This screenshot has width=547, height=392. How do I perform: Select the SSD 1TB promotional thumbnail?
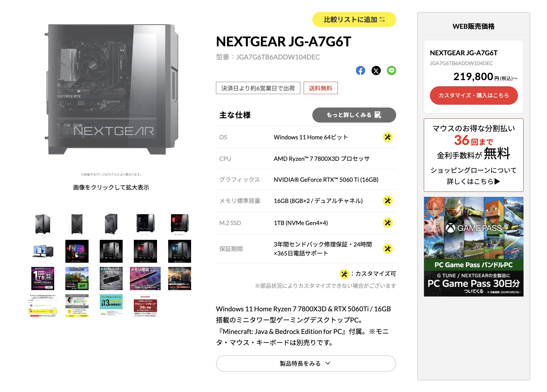click(43, 278)
